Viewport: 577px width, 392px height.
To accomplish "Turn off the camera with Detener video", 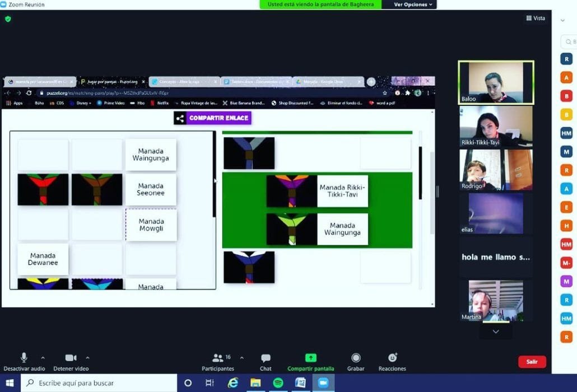I will pyautogui.click(x=71, y=358).
